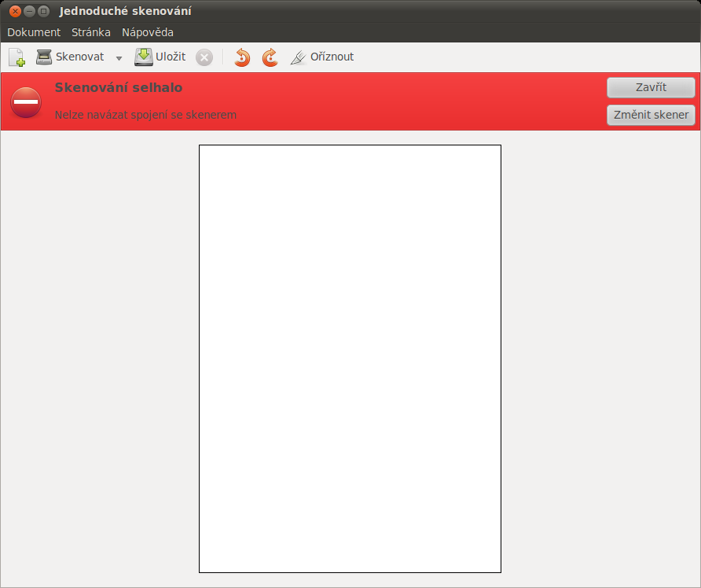
Task: Maximize the Jednoduché skenování window
Action: coord(44,11)
